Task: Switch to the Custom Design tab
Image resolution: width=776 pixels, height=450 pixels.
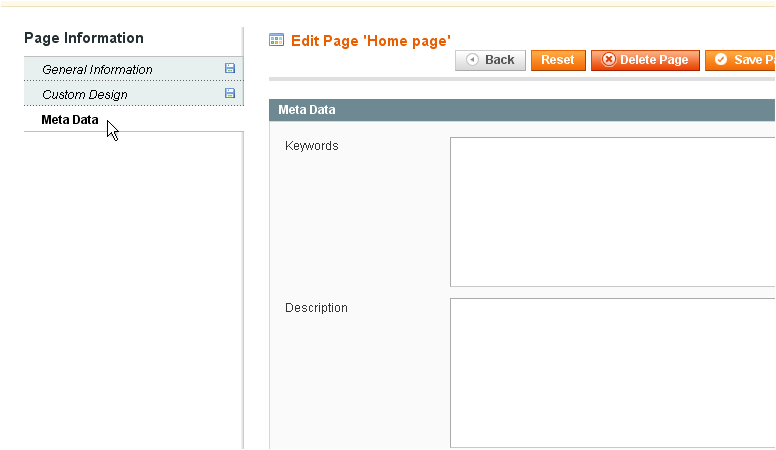Action: (x=84, y=94)
